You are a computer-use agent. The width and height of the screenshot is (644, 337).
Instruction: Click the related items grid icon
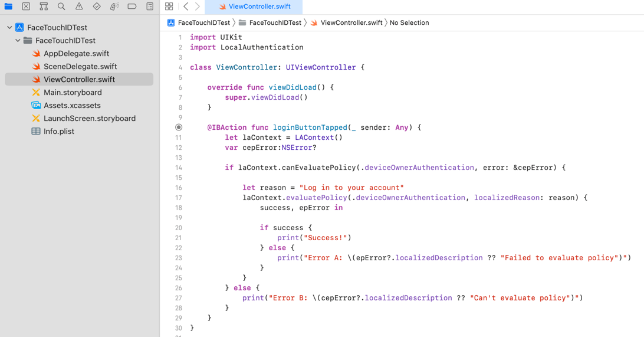[x=169, y=6]
